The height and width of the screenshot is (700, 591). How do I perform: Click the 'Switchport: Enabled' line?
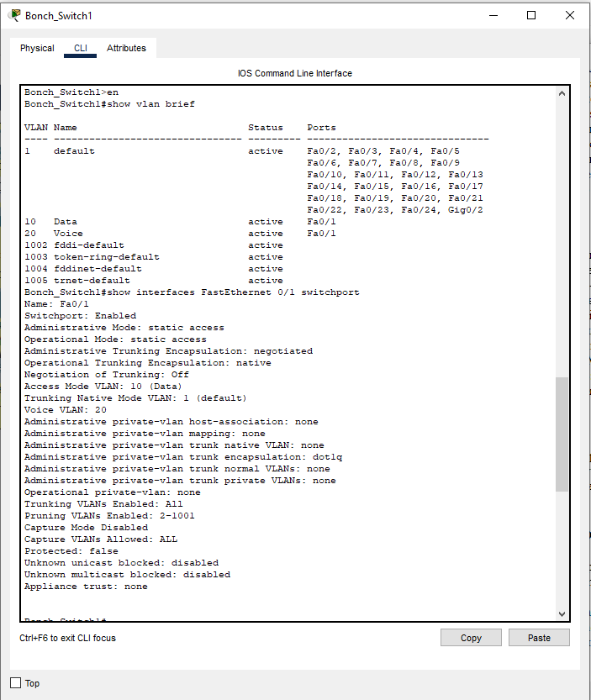coord(81,316)
